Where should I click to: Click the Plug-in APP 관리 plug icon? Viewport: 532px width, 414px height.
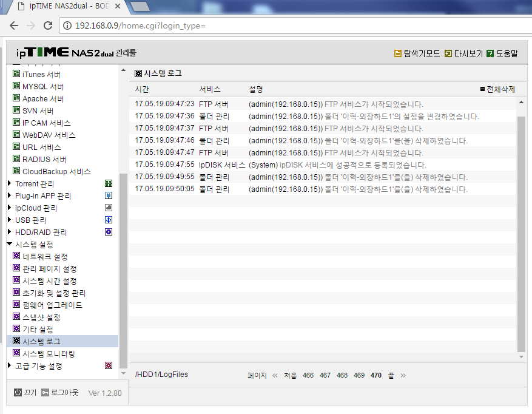point(109,195)
